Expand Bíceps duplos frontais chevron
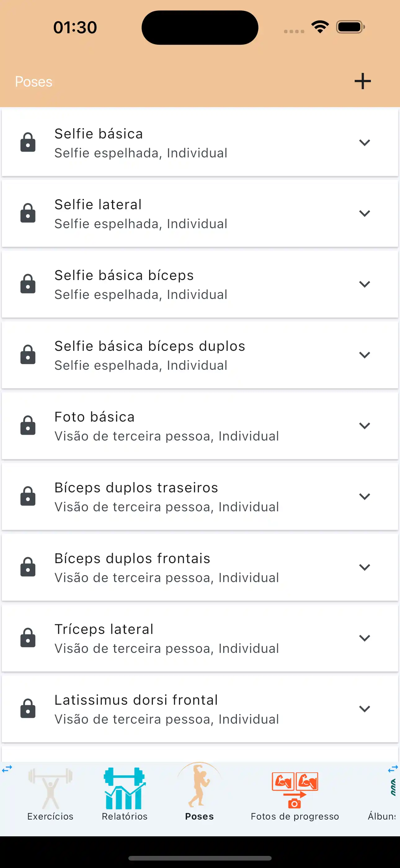 pyautogui.click(x=364, y=567)
